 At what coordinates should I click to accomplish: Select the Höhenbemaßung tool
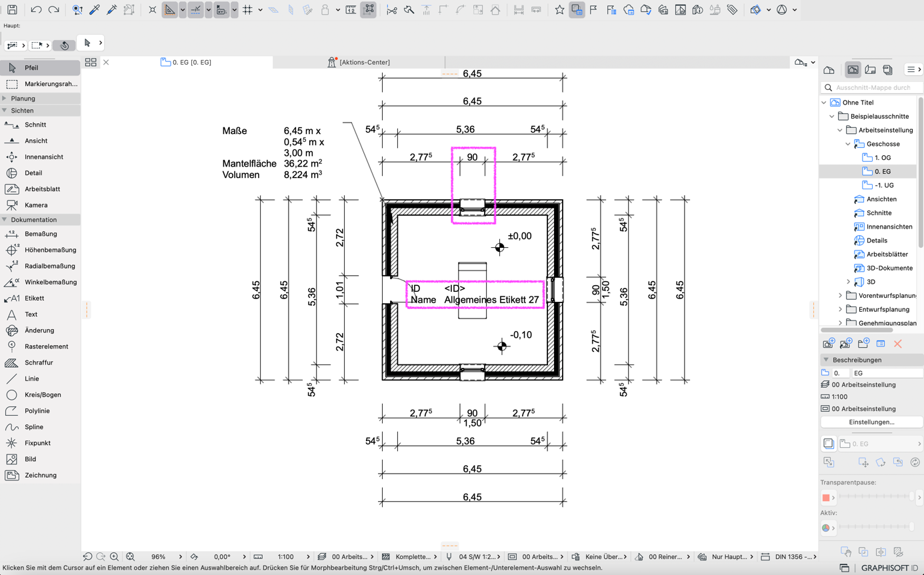pos(40,250)
